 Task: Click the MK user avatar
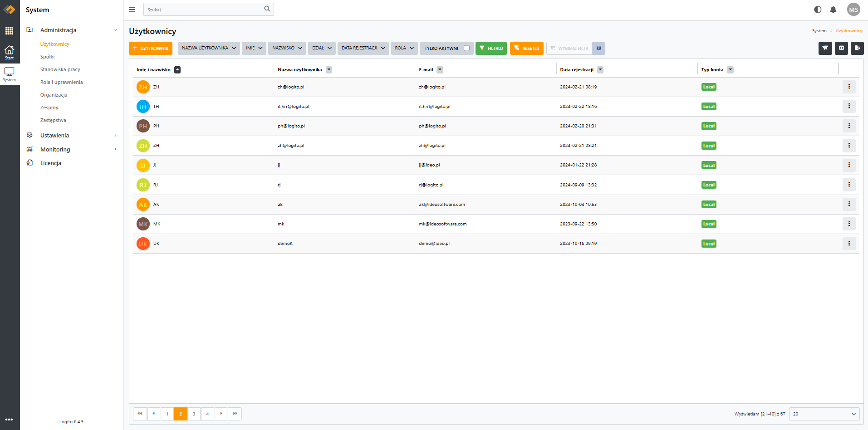click(143, 224)
